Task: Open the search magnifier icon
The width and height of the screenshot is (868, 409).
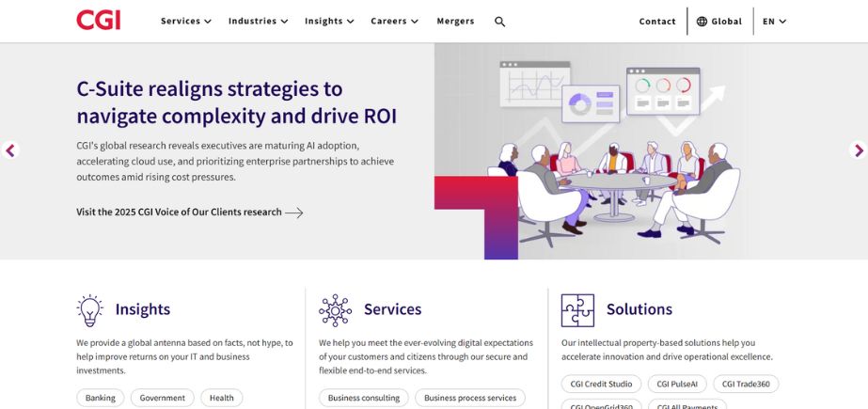Action: coord(499,22)
